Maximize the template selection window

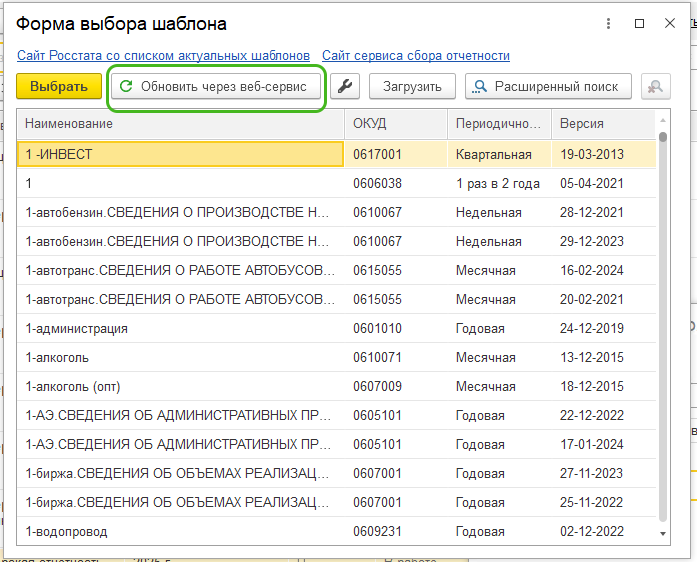pyautogui.click(x=640, y=23)
